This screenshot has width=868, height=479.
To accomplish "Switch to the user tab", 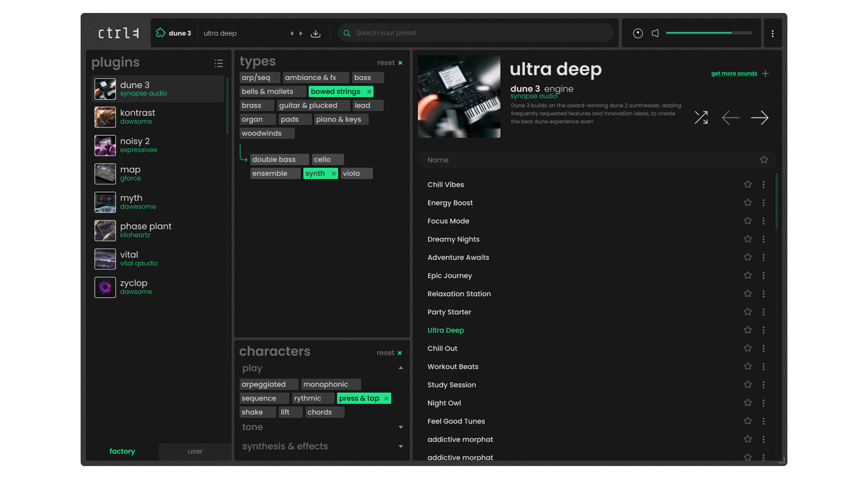I will [x=195, y=451].
